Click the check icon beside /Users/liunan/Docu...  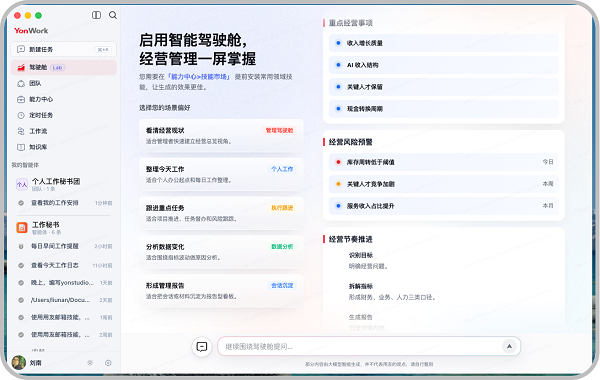pos(21,300)
